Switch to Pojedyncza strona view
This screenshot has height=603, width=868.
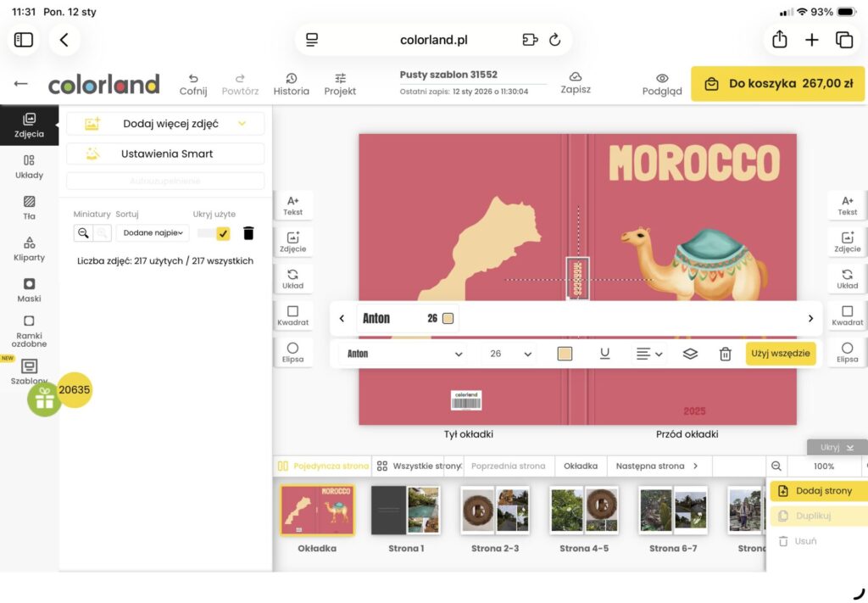click(323, 466)
